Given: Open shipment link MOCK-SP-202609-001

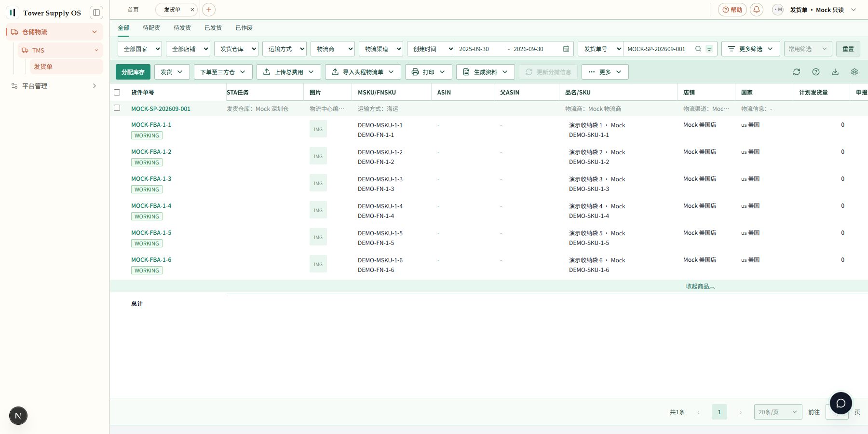Looking at the screenshot, I should pos(161,109).
